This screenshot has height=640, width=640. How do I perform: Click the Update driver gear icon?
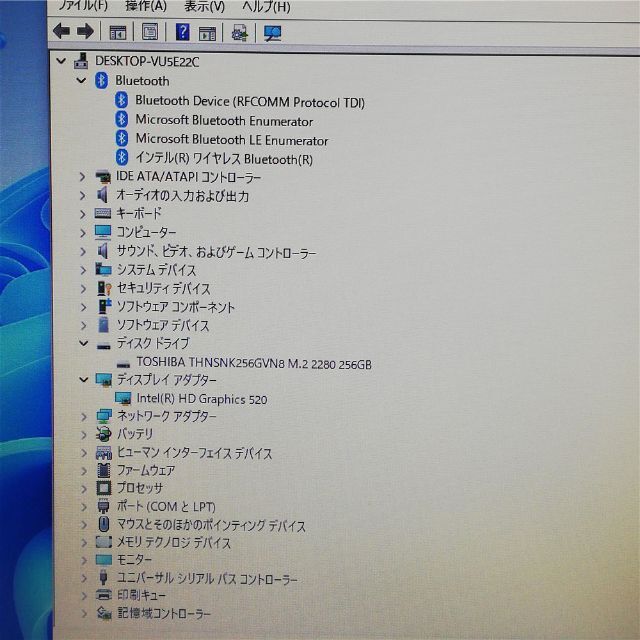coord(240,33)
